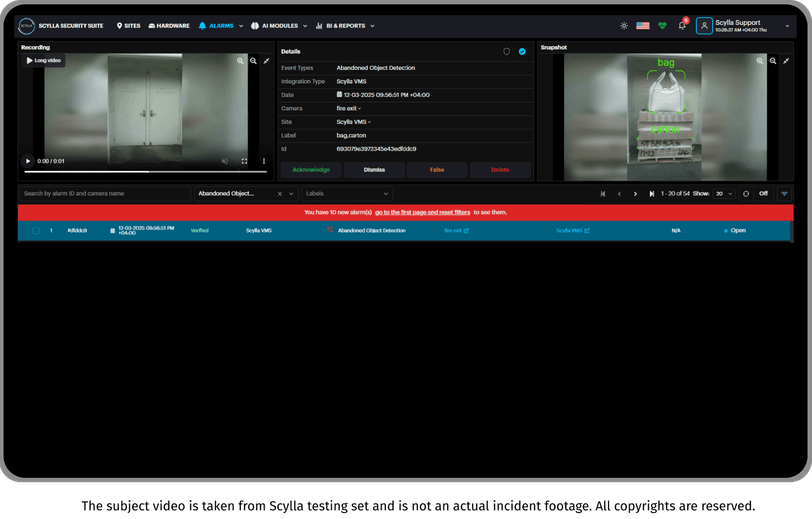The image size is (812, 519).
Task: Mark the alarm as False
Action: click(437, 170)
